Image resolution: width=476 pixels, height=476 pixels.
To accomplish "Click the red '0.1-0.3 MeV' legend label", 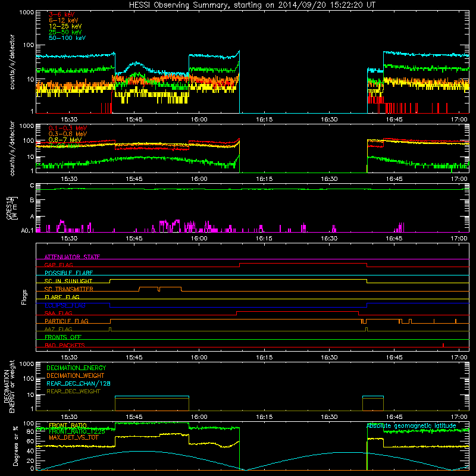I will (x=68, y=128).
